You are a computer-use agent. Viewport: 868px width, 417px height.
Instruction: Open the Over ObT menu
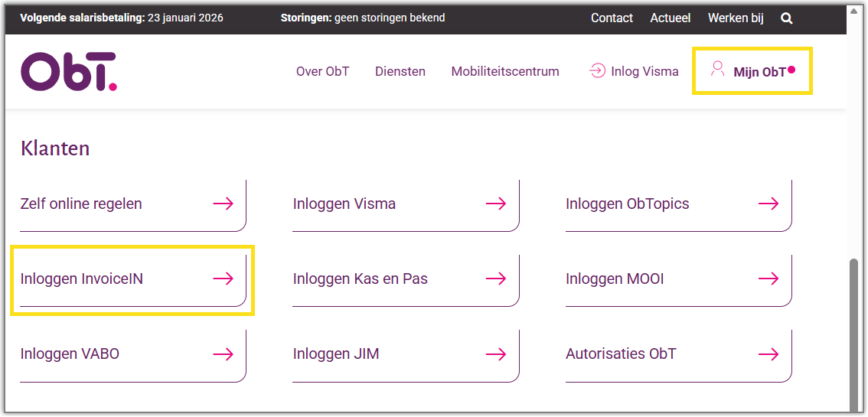pos(322,71)
